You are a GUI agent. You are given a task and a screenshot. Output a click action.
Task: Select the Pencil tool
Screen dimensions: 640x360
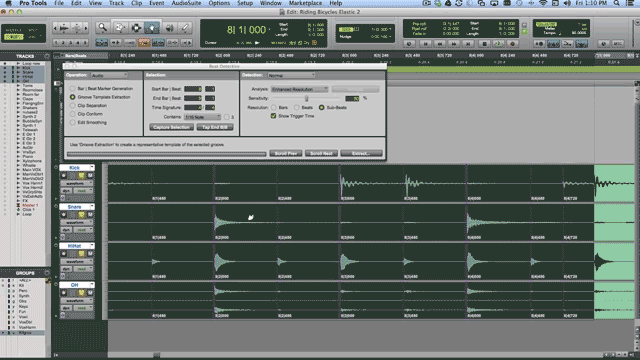pos(185,28)
